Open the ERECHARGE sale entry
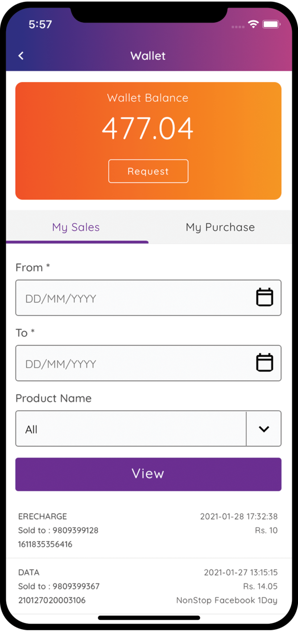This screenshot has width=298, height=644. [148, 530]
